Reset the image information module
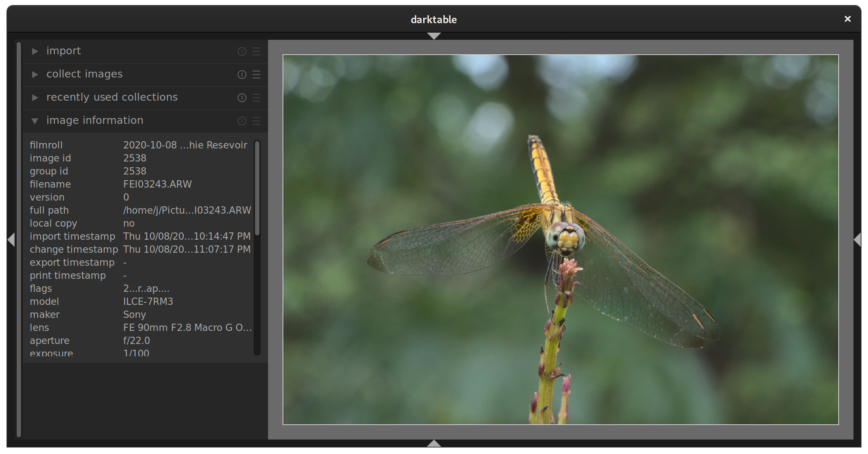Screen dimensions: 868x454 pos(242,121)
